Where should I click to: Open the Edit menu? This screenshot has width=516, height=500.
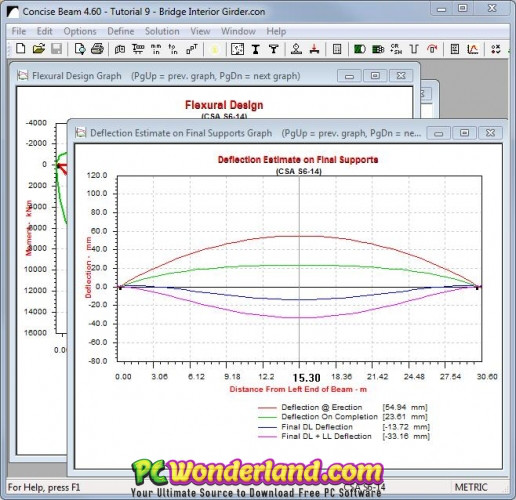44,31
